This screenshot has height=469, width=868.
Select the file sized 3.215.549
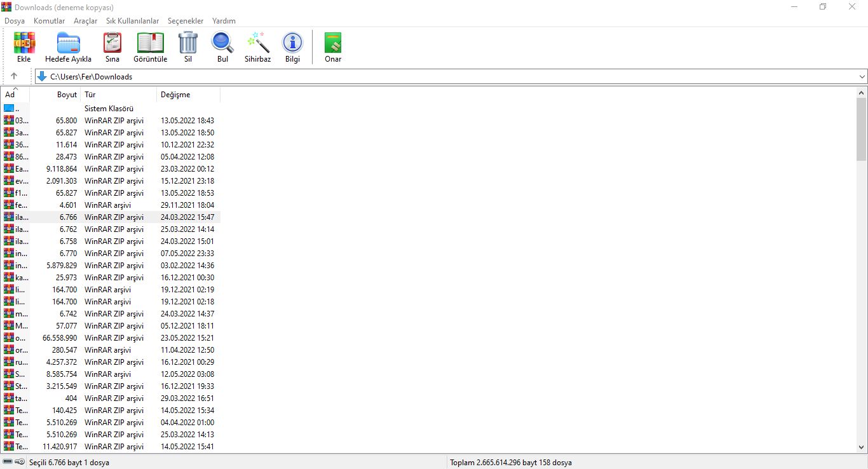(x=111, y=386)
